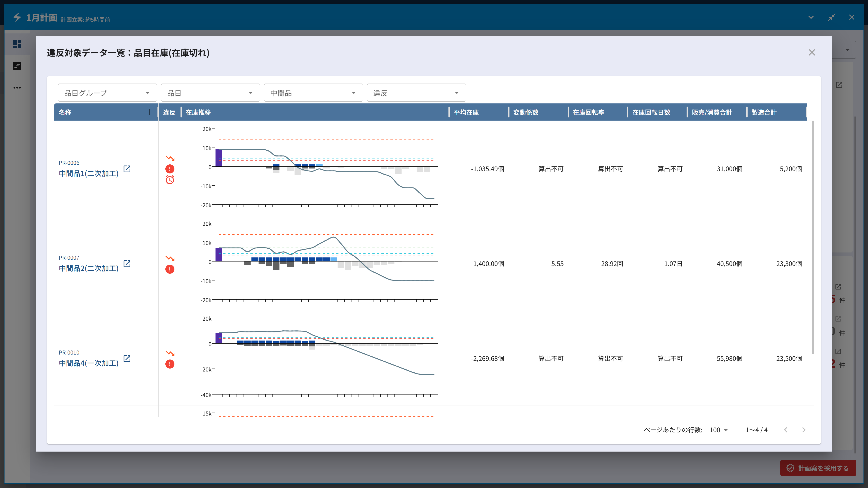
Task: Open external link icon next to 中間品2(二次加工)
Action: pyautogui.click(x=127, y=264)
